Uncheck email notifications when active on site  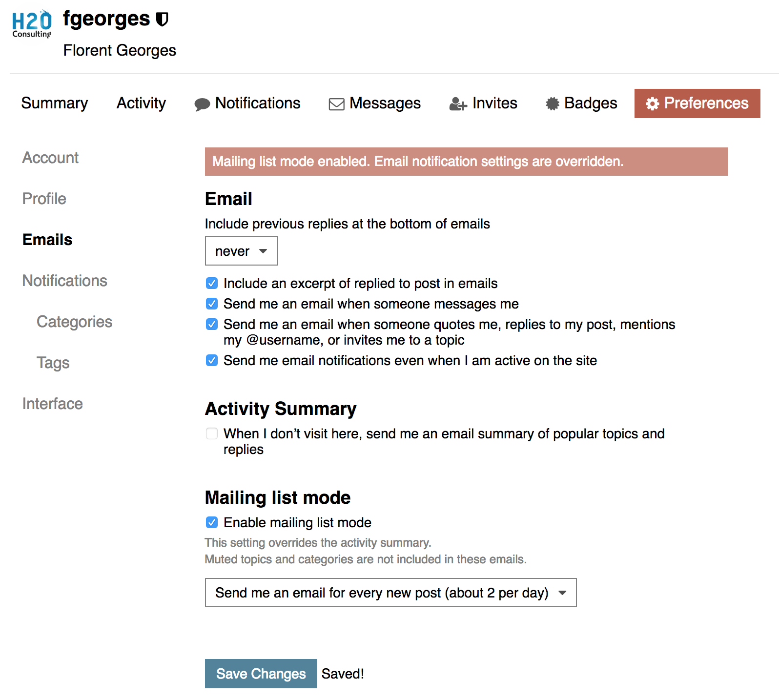pyautogui.click(x=212, y=360)
